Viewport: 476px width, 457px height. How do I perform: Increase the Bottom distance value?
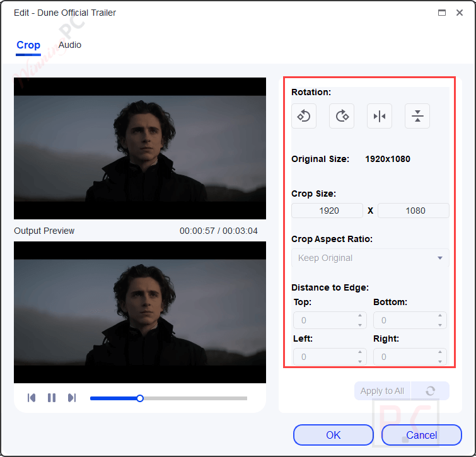tap(440, 316)
